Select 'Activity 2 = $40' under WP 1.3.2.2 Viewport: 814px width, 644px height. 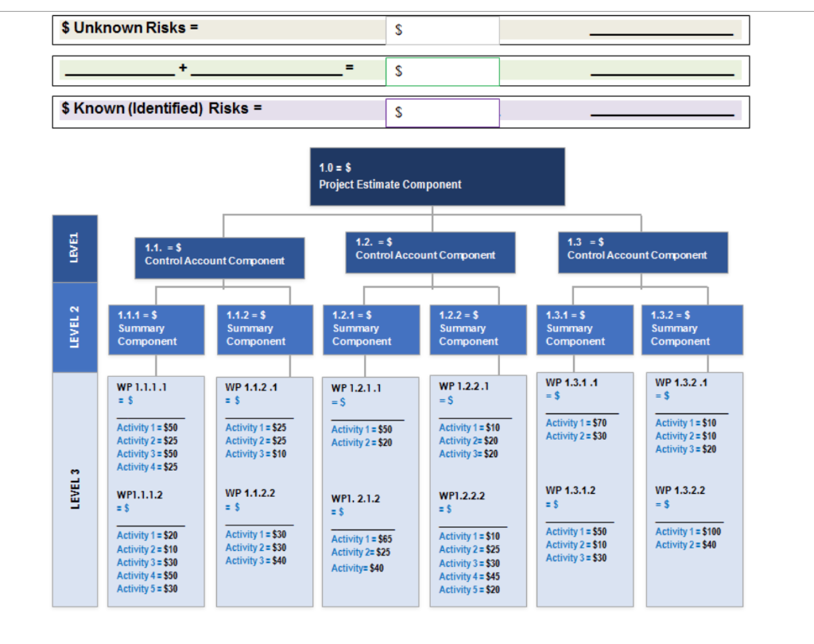(686, 545)
